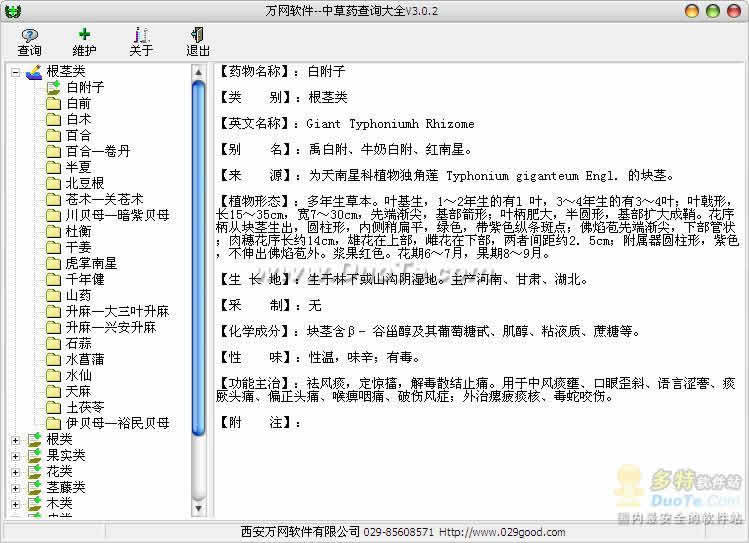
Task: Select 百合 in the herb list
Action: (x=79, y=135)
